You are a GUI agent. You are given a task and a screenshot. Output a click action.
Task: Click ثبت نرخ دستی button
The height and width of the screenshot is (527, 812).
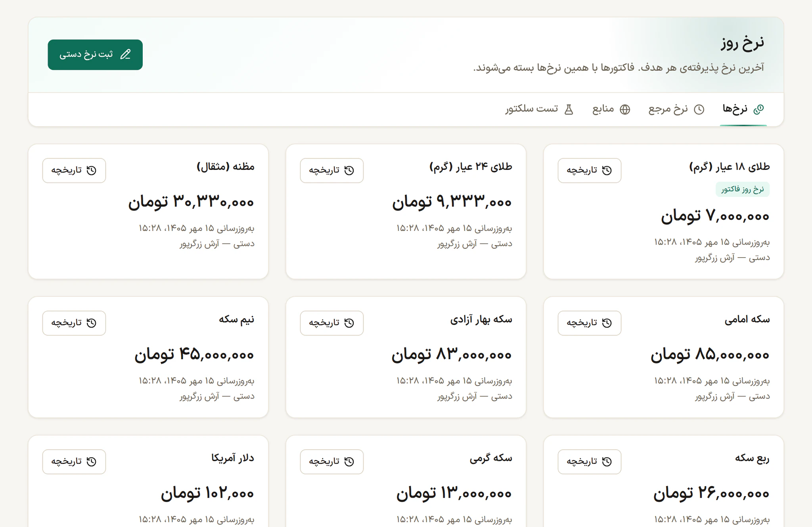pyautogui.click(x=95, y=55)
